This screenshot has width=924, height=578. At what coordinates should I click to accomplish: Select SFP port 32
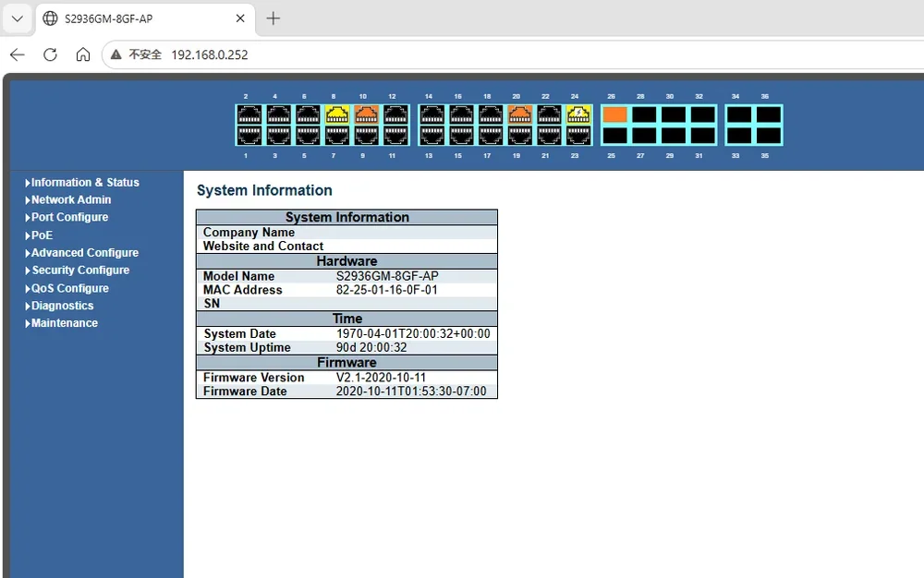702,114
